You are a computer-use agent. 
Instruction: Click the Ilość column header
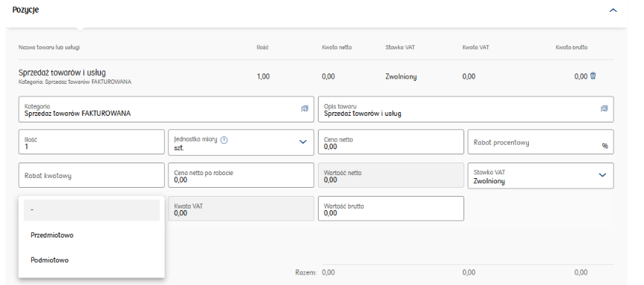click(262, 47)
